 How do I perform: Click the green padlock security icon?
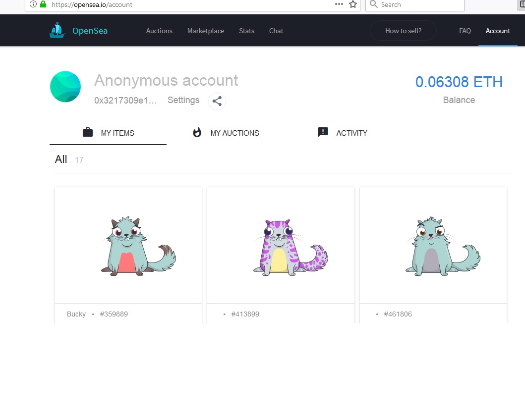pyautogui.click(x=43, y=4)
